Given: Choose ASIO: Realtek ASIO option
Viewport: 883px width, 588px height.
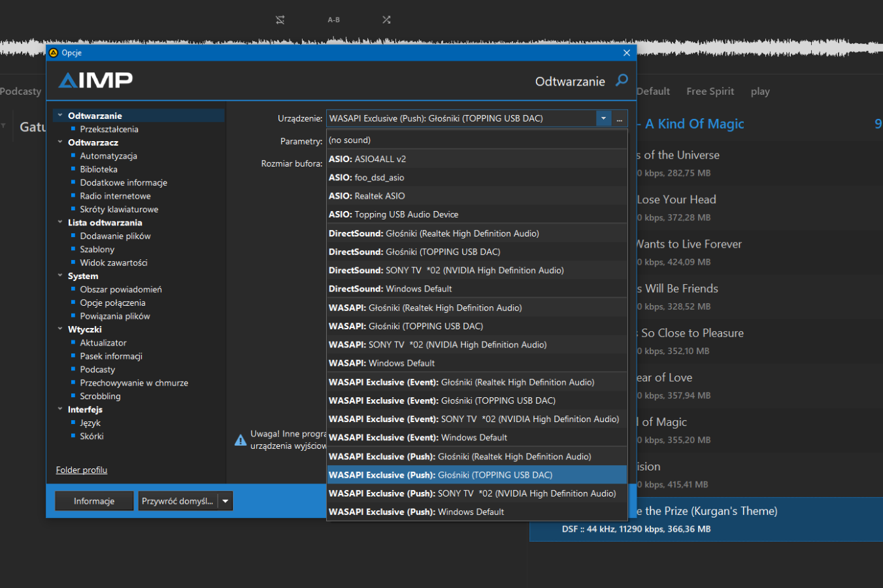Looking at the screenshot, I should (477, 196).
